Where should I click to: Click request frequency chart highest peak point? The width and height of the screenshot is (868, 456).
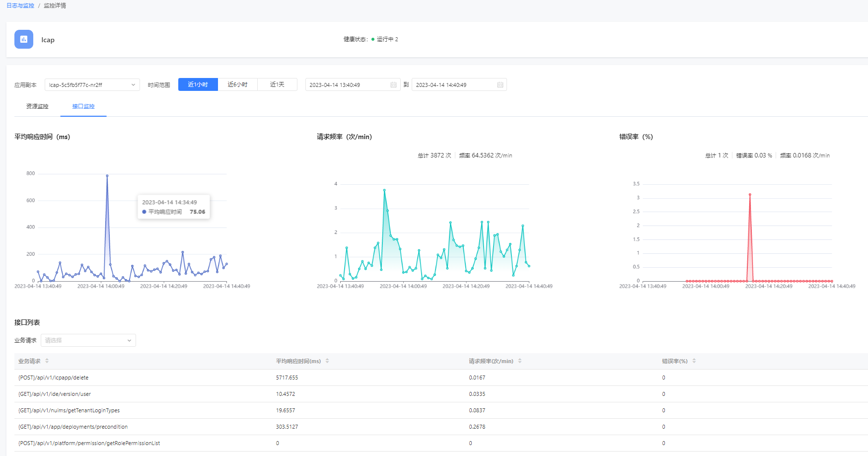[x=384, y=190]
